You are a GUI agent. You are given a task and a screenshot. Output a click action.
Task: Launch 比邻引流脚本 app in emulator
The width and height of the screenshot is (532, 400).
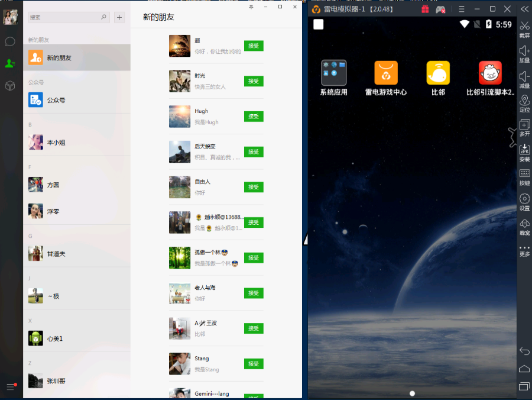click(490, 78)
